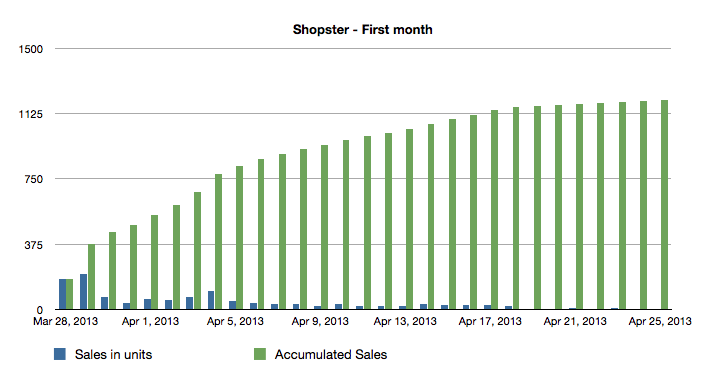Select the tallest blue bar on Mar 29
The height and width of the screenshot is (374, 718).
point(83,292)
